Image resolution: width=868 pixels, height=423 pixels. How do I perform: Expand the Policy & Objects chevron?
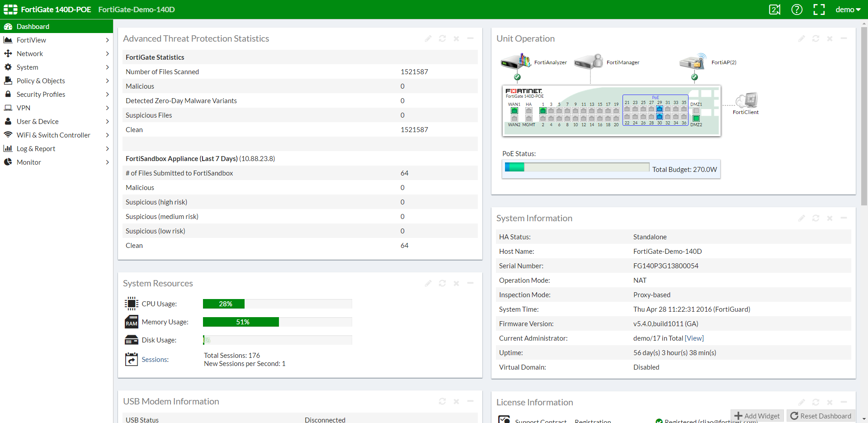107,81
